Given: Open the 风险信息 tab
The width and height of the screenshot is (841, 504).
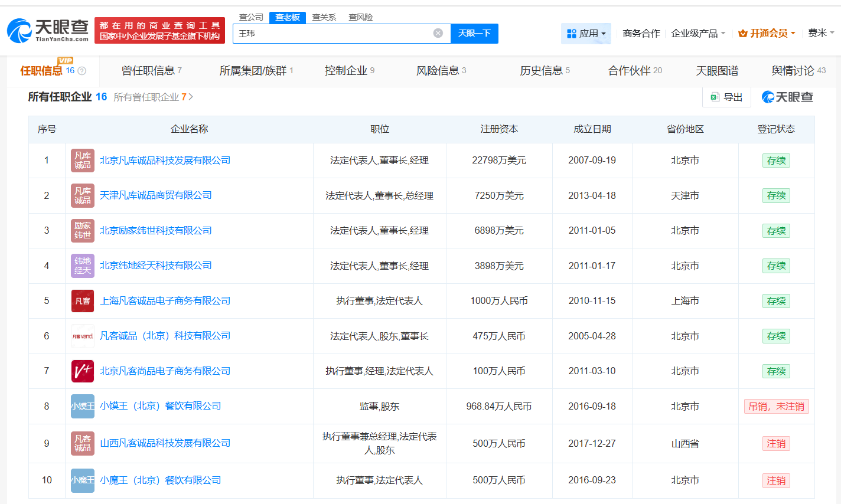Looking at the screenshot, I should click(x=441, y=71).
